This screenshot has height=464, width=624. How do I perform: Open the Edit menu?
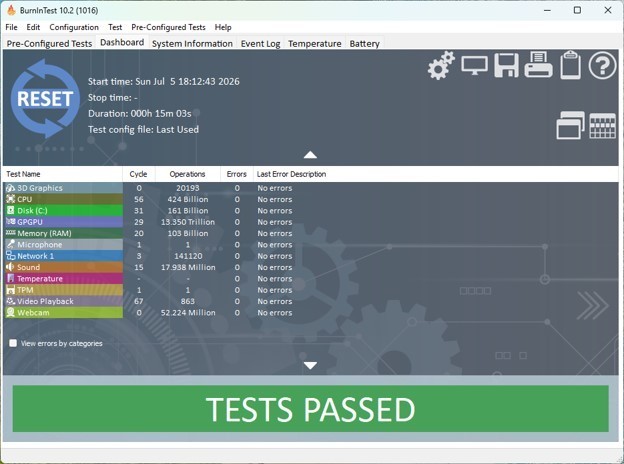click(33, 27)
